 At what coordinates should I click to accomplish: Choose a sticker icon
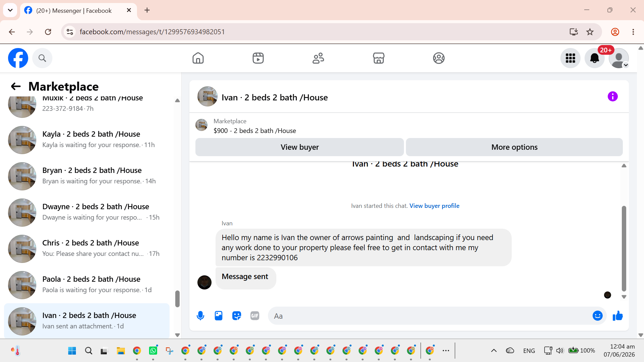pos(237,316)
